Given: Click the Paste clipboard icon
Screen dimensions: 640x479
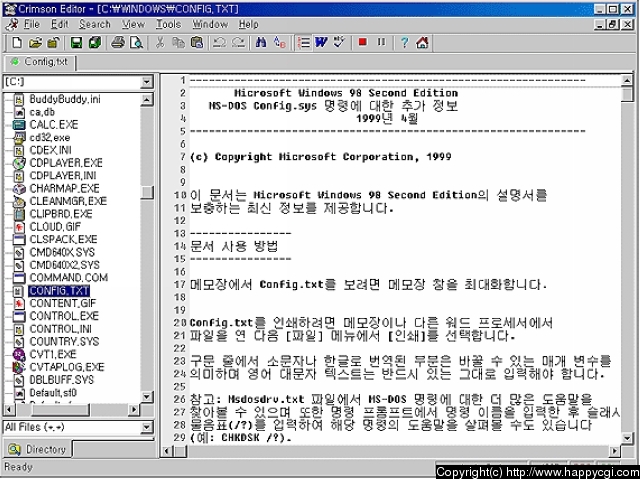Looking at the screenshot, I should (197, 42).
